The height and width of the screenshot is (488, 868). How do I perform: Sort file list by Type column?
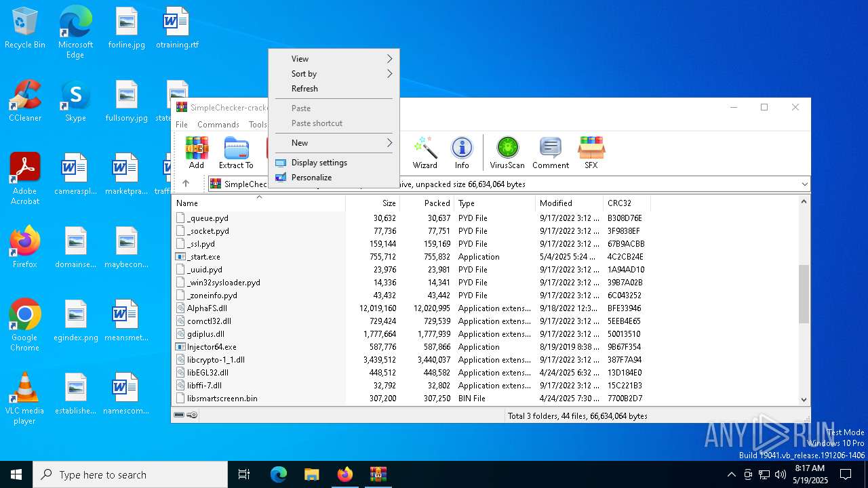click(x=494, y=203)
